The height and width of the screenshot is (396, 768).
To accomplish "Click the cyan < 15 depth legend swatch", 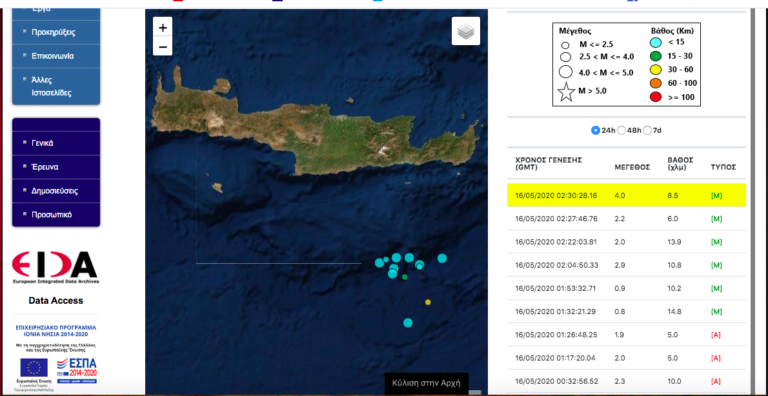I will click(656, 43).
